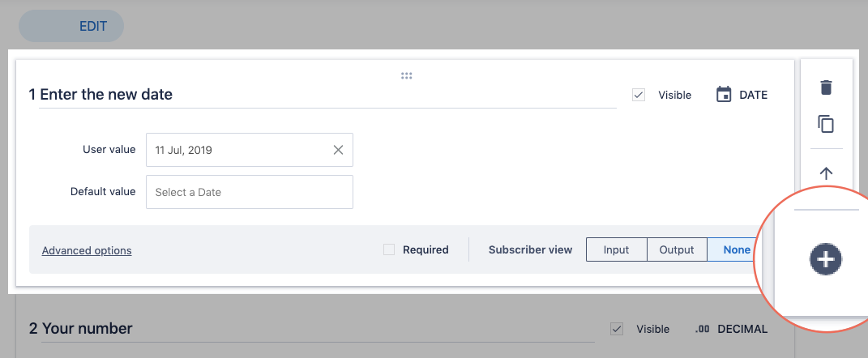Enable the Required checkbox
The width and height of the screenshot is (868, 358).
point(389,249)
